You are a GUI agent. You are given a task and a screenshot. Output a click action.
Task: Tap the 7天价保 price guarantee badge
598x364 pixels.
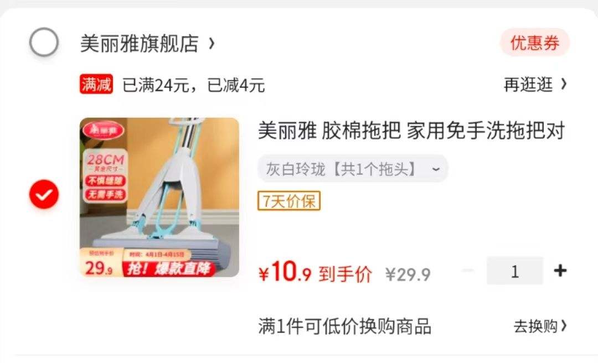coord(289,201)
